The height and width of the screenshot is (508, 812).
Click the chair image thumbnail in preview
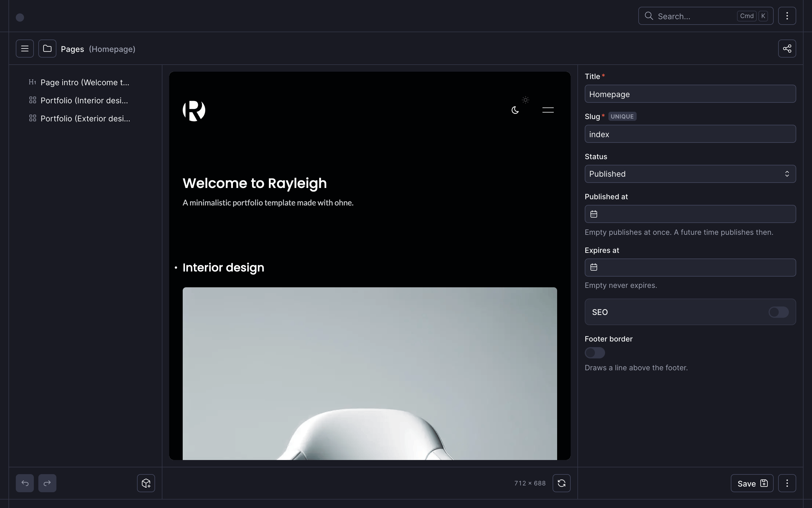click(370, 374)
